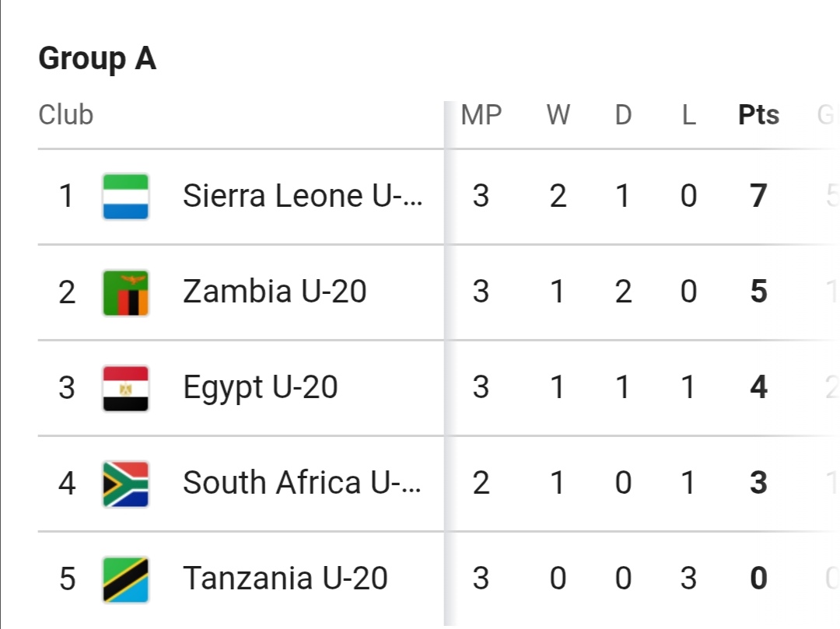The width and height of the screenshot is (840, 629).
Task: Click the Zambia flag icon
Action: [126, 292]
